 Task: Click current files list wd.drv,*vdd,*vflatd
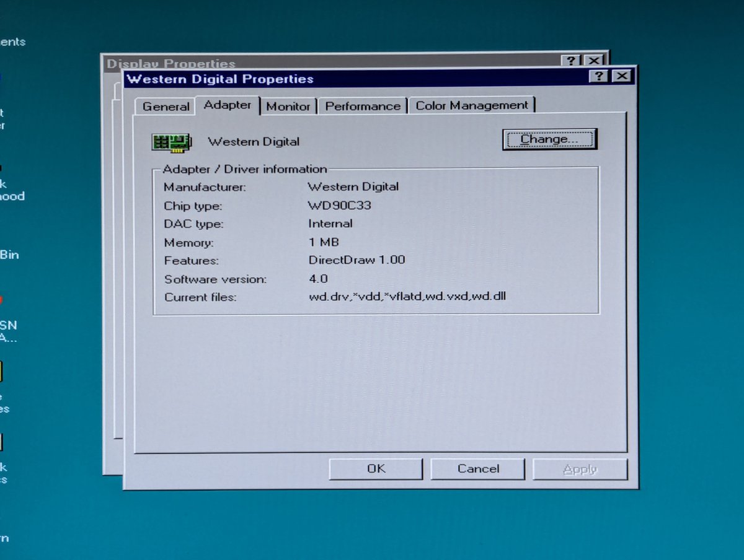point(407,297)
